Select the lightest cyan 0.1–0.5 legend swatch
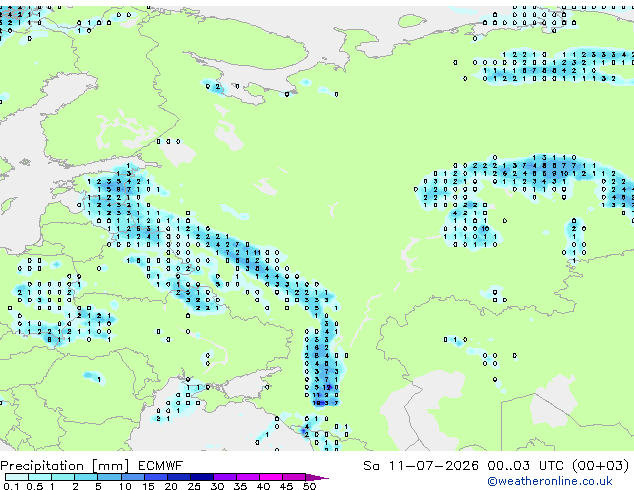634x490 pixels. (17, 477)
